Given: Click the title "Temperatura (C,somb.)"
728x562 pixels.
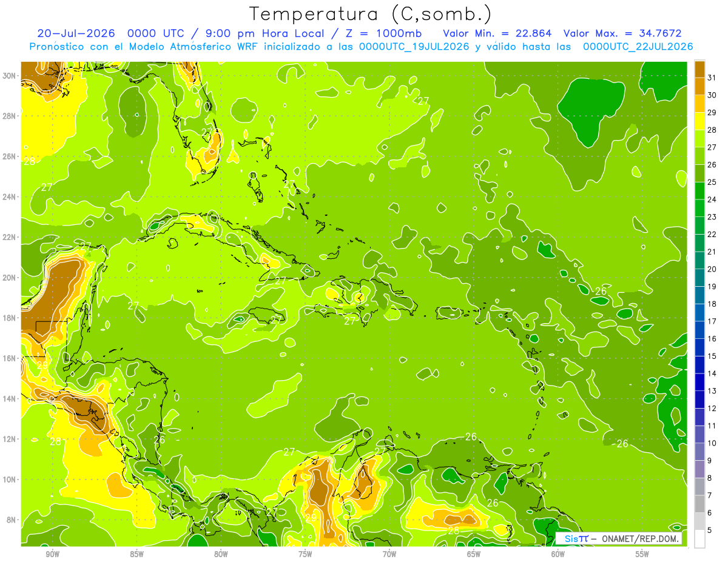Looking at the screenshot, I should click(370, 13).
